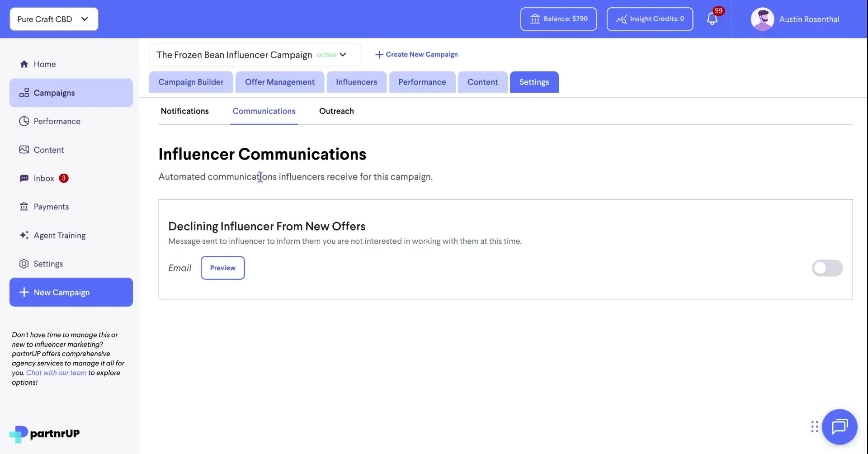
Task: Enable the Declining Influencer email toggle
Action: coord(827,268)
